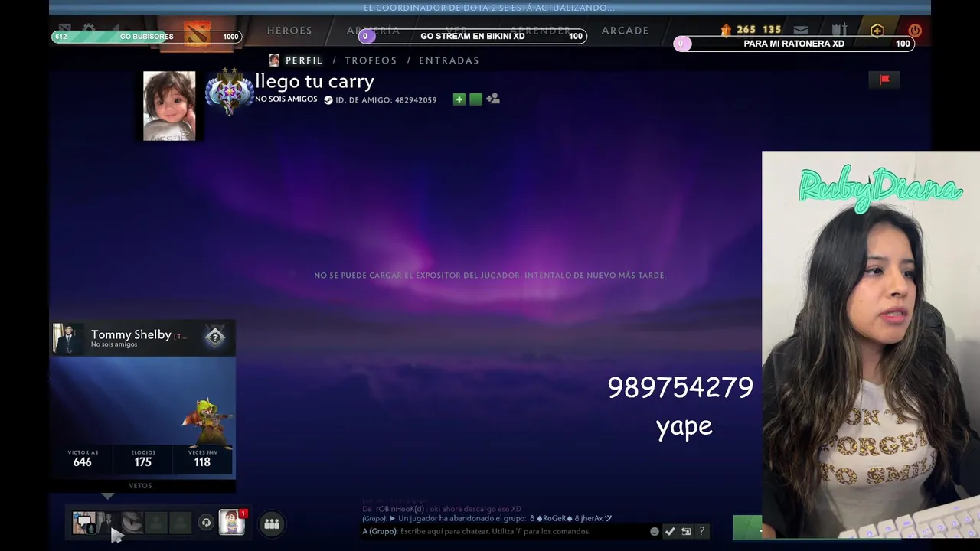This screenshot has height=551, width=980.
Task: Open the friend avatar with red notification
Action: [232, 522]
